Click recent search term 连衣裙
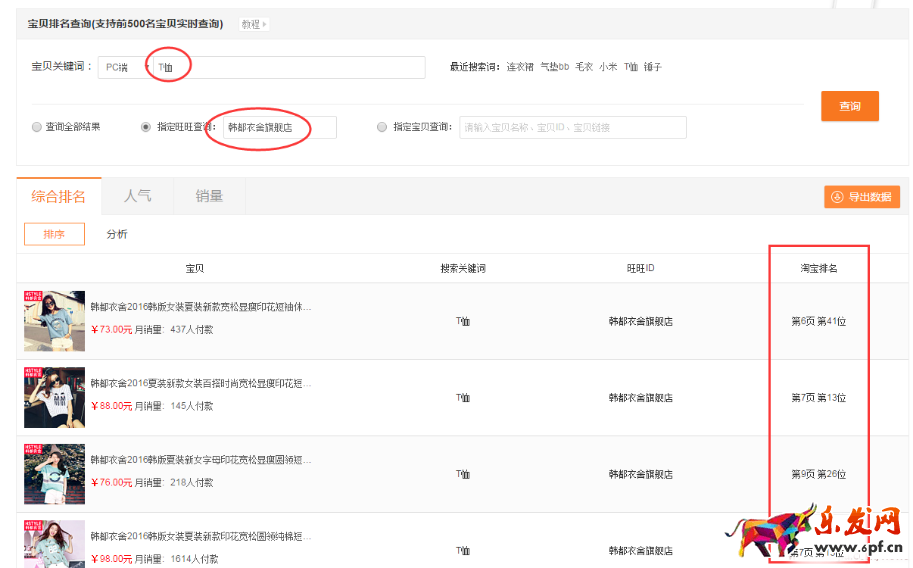This screenshot has width=913, height=568. (520, 67)
